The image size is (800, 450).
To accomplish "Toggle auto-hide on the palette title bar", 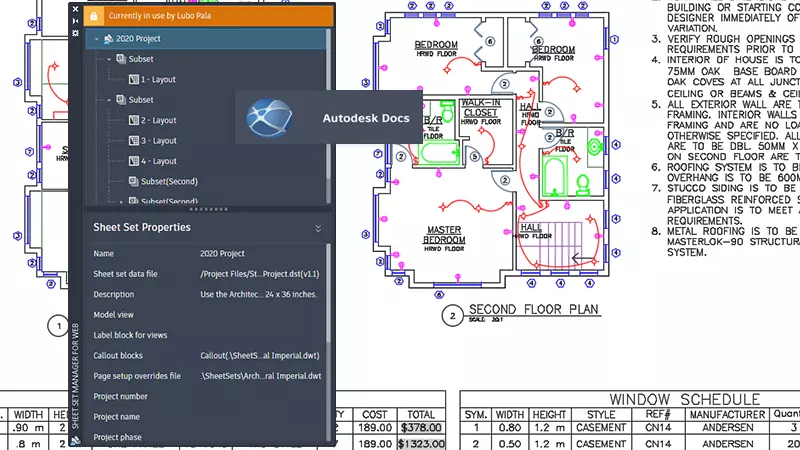I will (x=76, y=21).
